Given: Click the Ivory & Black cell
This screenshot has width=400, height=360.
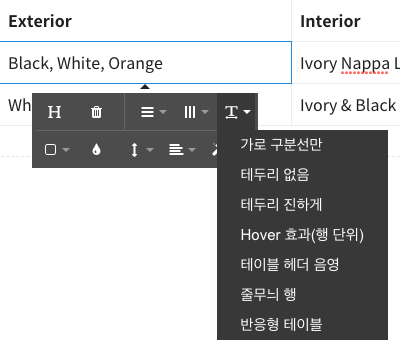Looking at the screenshot, I should click(x=346, y=105).
